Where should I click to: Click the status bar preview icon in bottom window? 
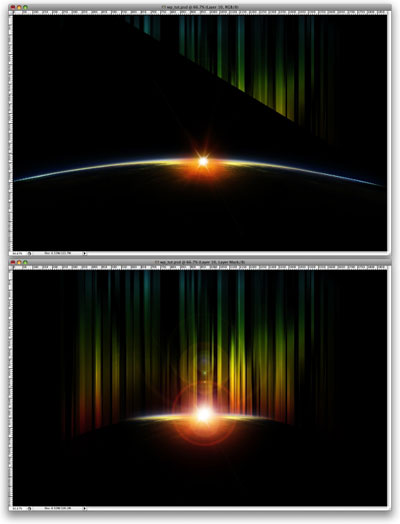(x=29, y=508)
